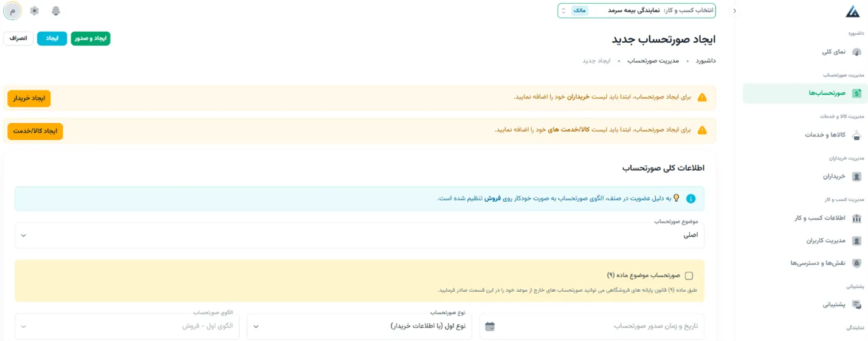Go to مدیریت صورتحساب breadcrumb link
The width and height of the screenshot is (868, 341).
pyautogui.click(x=653, y=61)
